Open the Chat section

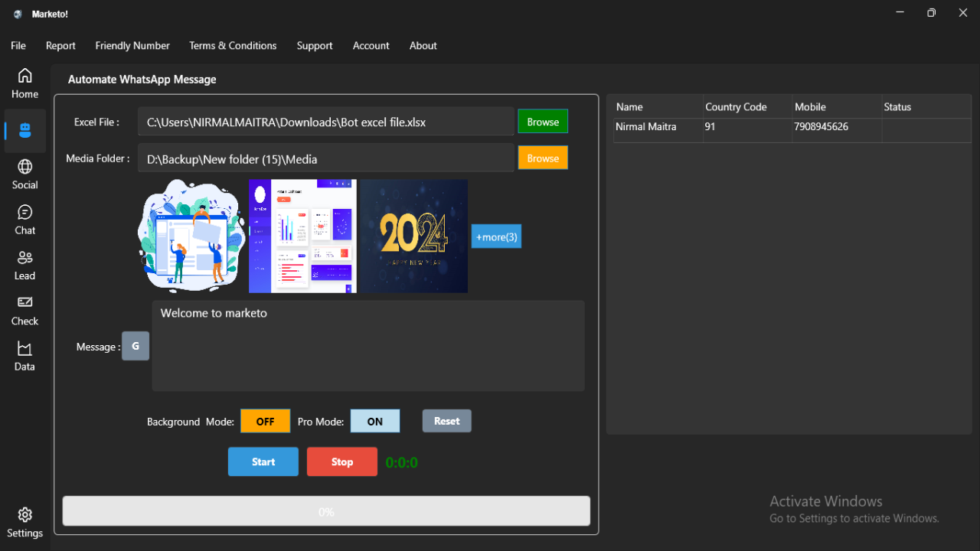24,220
